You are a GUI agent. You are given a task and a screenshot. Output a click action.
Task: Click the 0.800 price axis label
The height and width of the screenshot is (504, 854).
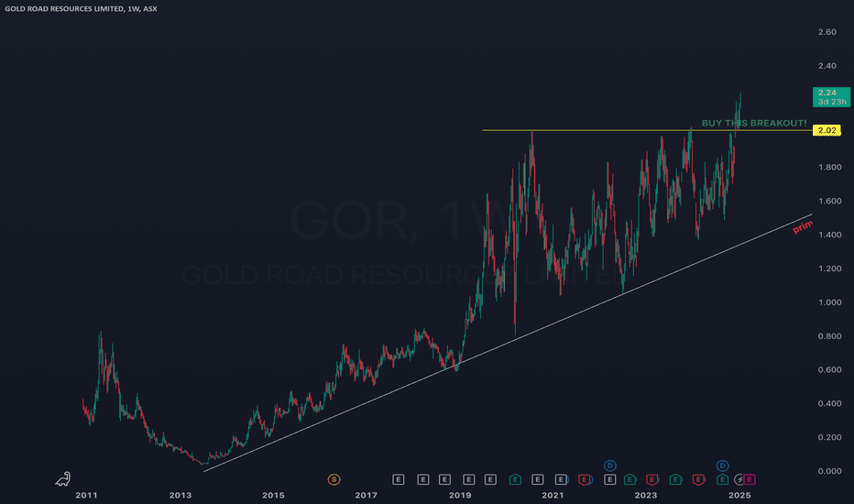(829, 336)
